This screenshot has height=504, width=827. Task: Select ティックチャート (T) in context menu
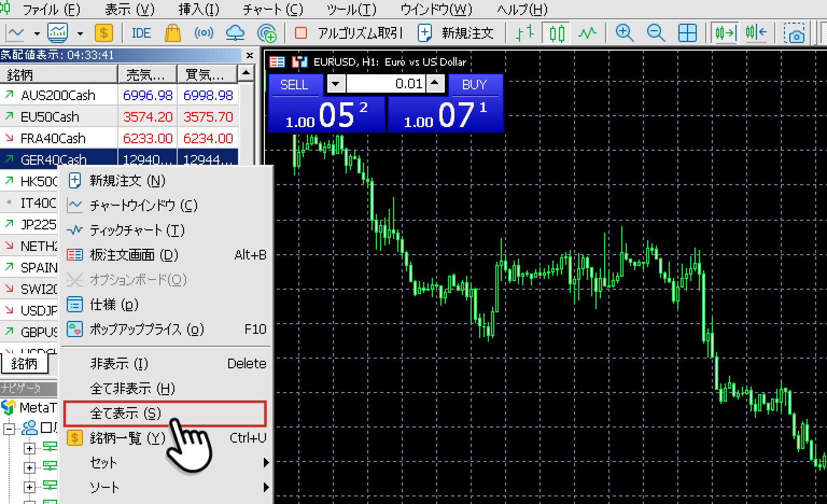167,230
